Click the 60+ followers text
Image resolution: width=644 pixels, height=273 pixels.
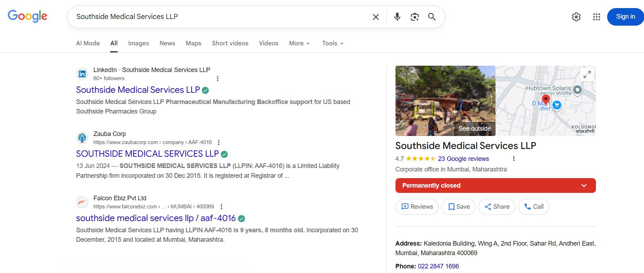[x=109, y=78]
